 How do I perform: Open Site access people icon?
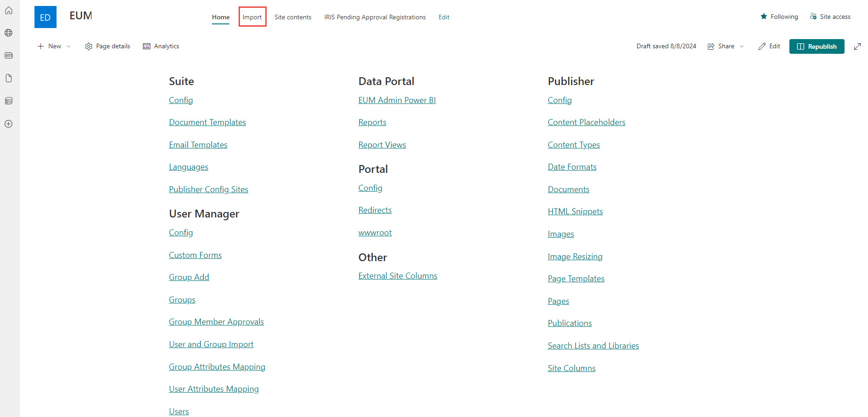(x=813, y=17)
